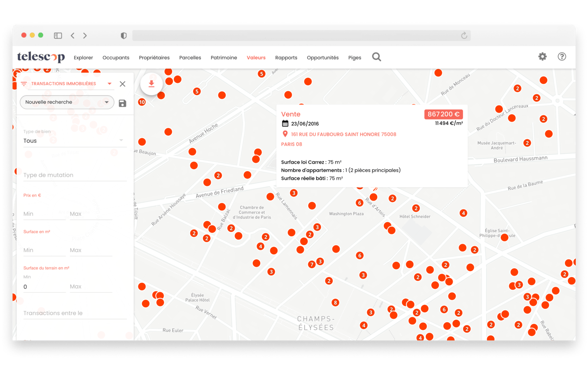
Task: Click the Hôtel Schneider map label
Action: point(415,216)
